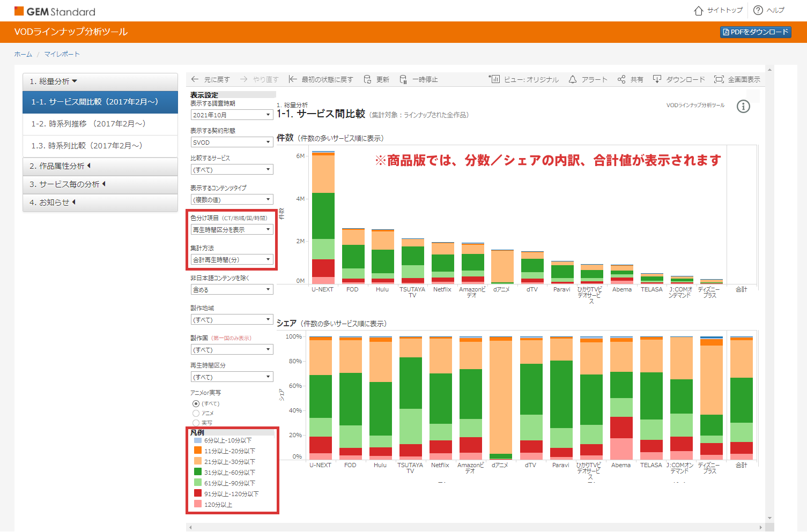Click the download ダウンロード toolbar icon
The width and height of the screenshot is (807, 532).
coord(657,79)
